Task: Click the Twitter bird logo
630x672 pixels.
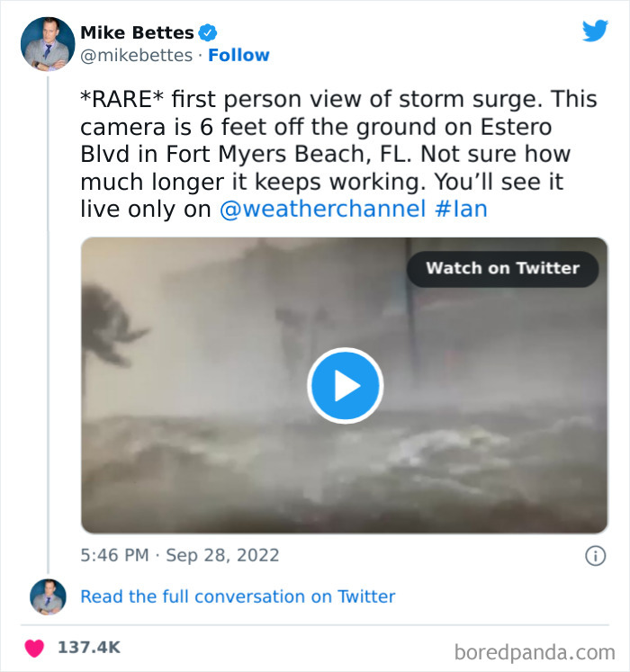Action: tap(595, 31)
